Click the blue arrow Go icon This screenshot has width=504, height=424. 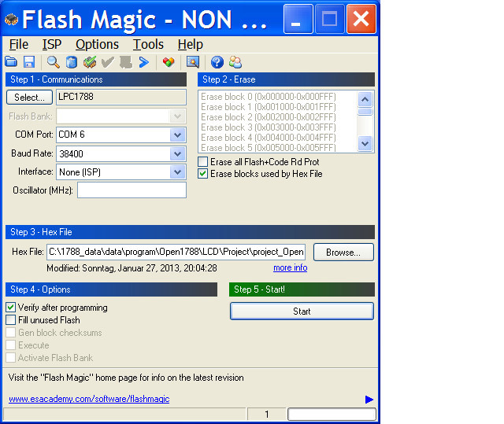pyautogui.click(x=144, y=62)
